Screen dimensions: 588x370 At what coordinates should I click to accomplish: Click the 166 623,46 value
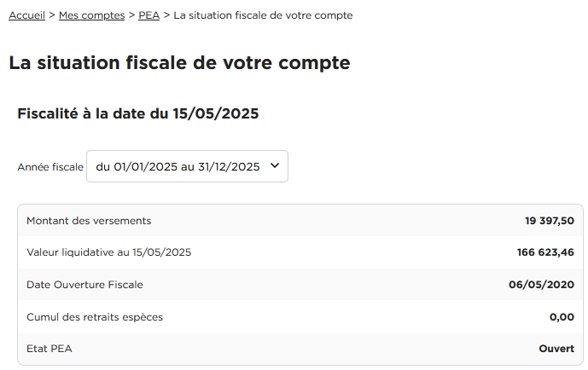[545, 252]
